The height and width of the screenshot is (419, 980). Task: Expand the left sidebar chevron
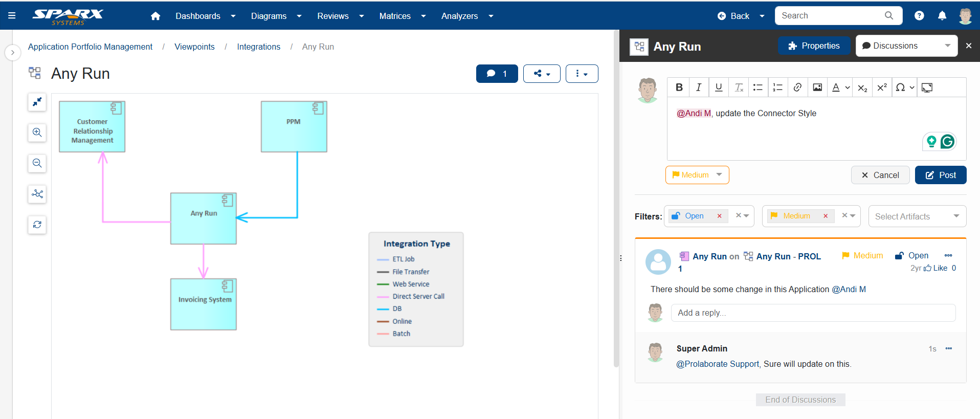13,53
